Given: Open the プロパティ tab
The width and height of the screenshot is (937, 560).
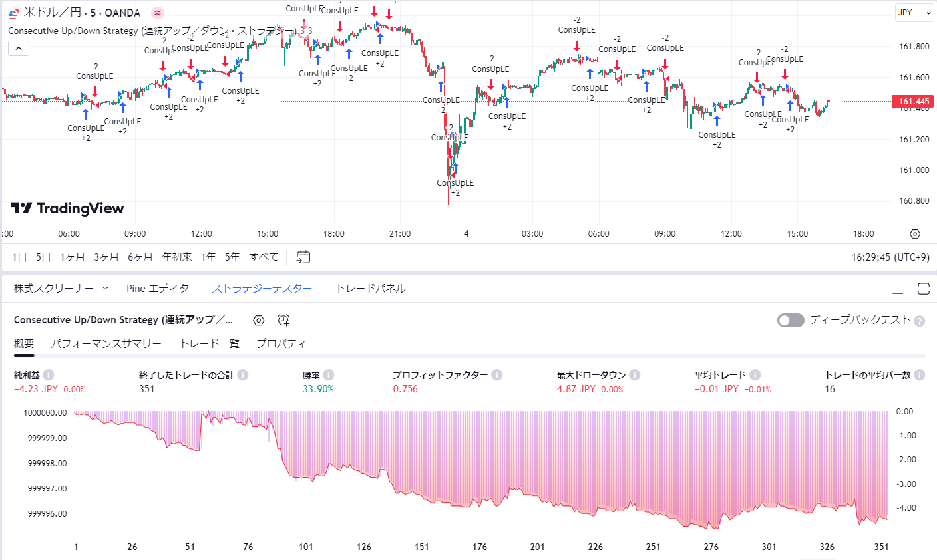Looking at the screenshot, I should click(x=281, y=344).
